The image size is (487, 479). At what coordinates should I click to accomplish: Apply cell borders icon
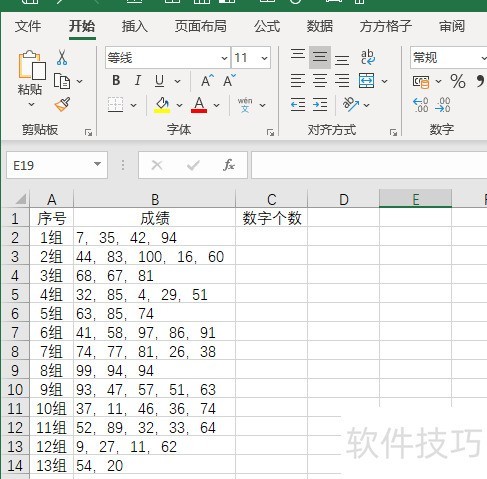[x=115, y=105]
